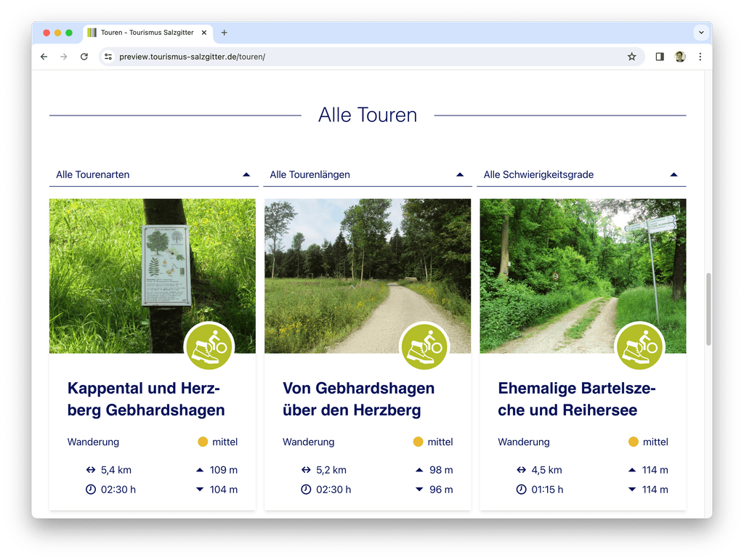Open a new browser tab
The image size is (744, 560).
pyautogui.click(x=224, y=33)
